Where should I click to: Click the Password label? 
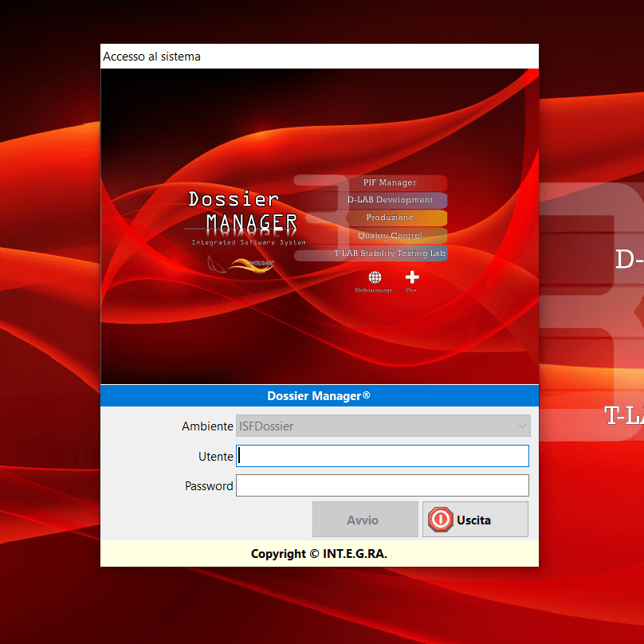[209, 486]
